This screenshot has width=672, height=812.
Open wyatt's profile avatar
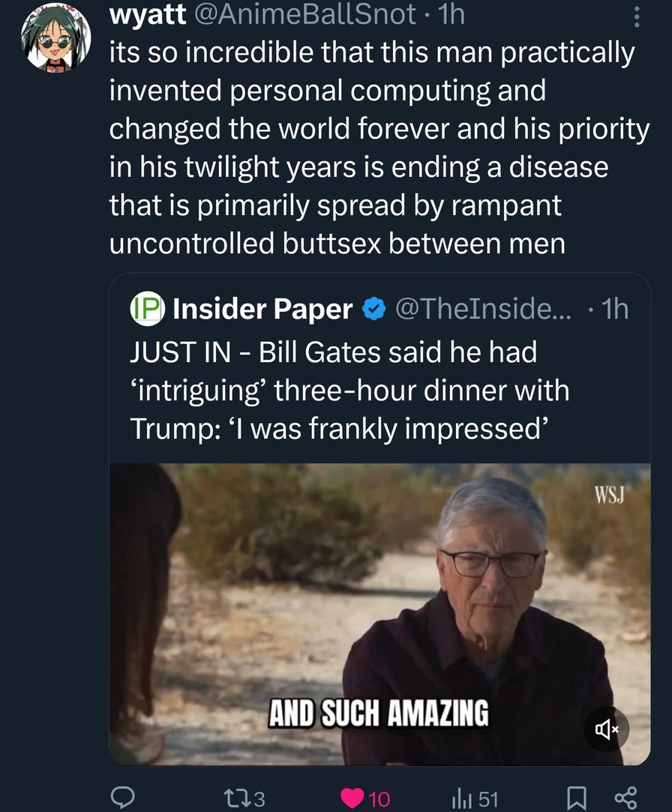(55, 40)
